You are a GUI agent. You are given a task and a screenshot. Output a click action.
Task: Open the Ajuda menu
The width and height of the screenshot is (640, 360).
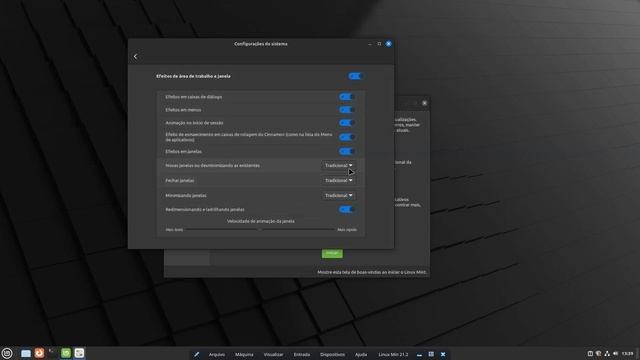(361, 355)
